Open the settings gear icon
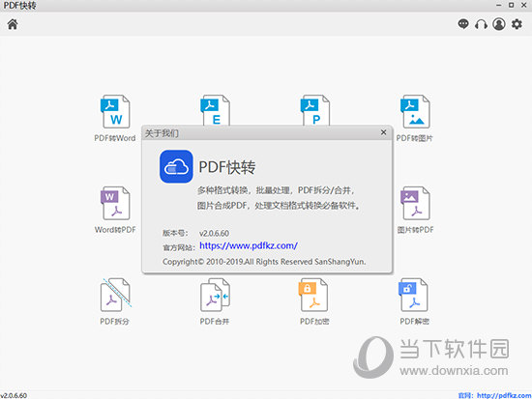Viewport: 532px width, 399px height. (517, 24)
